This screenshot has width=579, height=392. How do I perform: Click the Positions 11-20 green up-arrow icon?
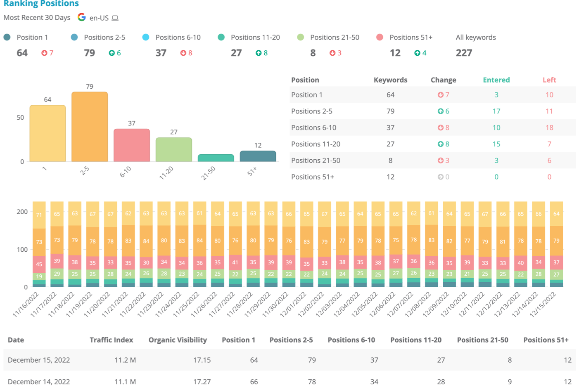point(259,53)
